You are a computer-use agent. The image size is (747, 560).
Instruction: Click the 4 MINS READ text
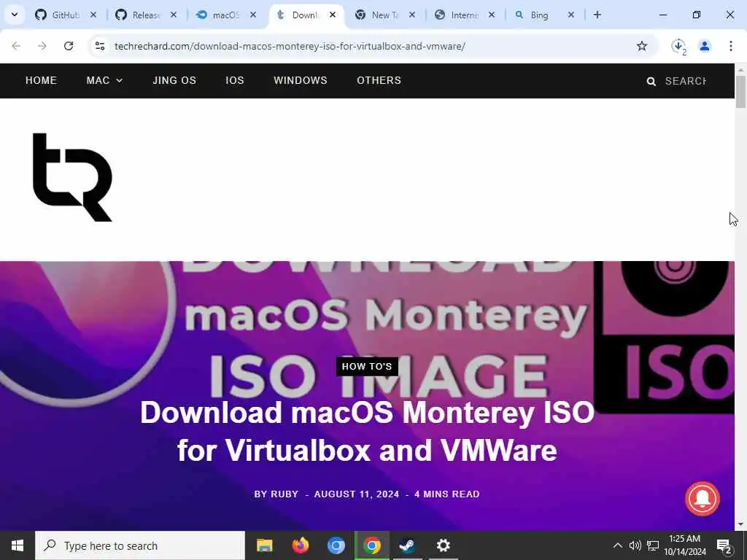(447, 494)
